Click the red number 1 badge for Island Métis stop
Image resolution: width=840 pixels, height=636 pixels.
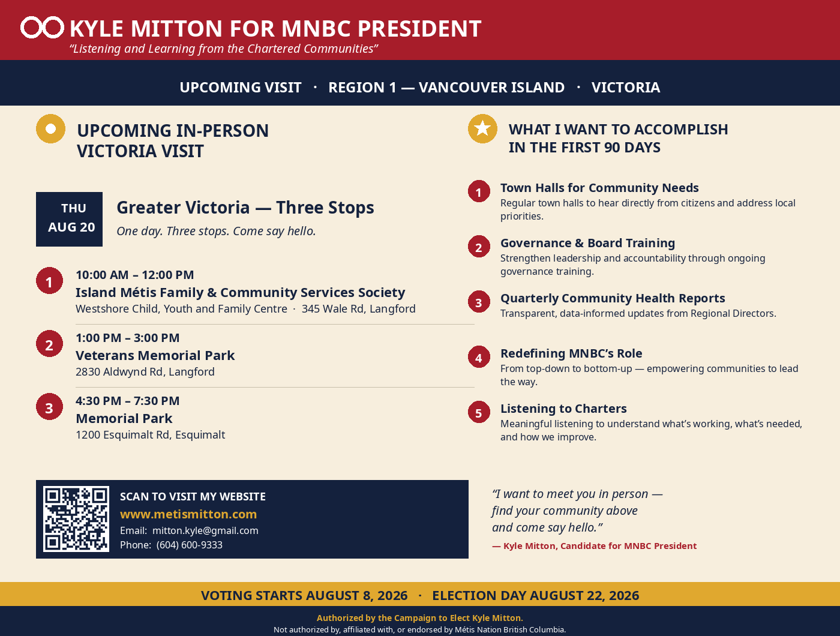click(49, 281)
